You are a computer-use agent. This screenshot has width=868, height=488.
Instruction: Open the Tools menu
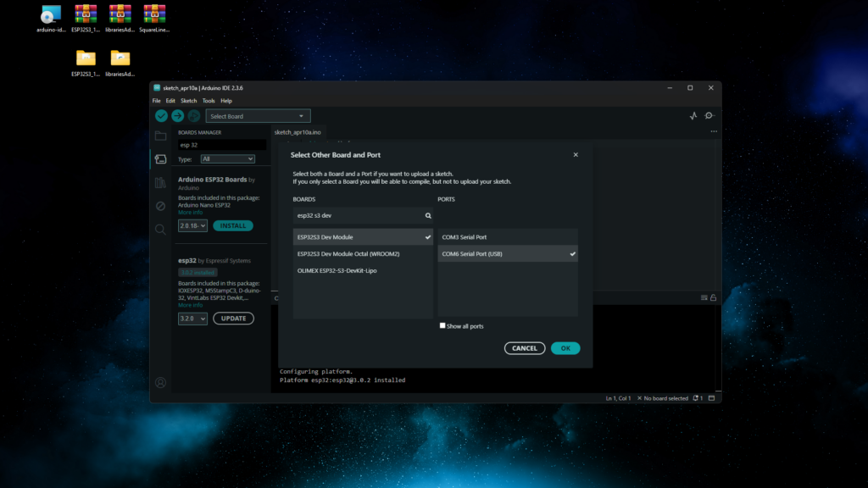coord(209,101)
